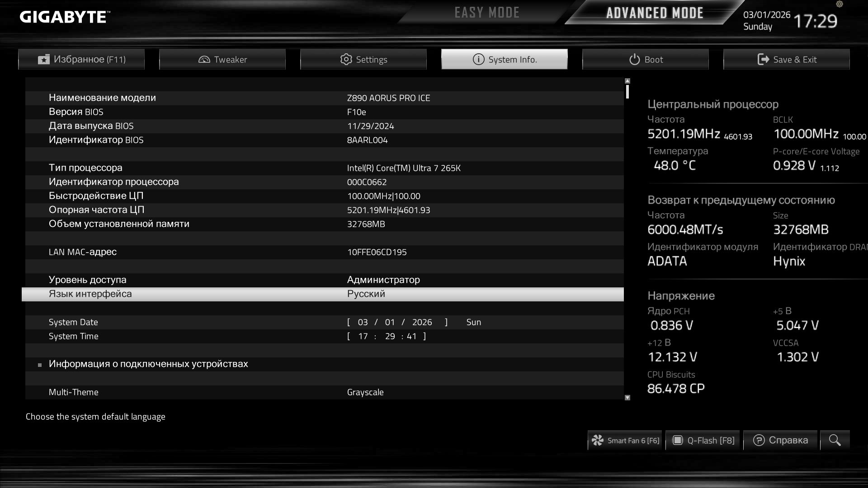Click the gear icon on Settings tab
Screen dimensions: 868x488
point(346,59)
